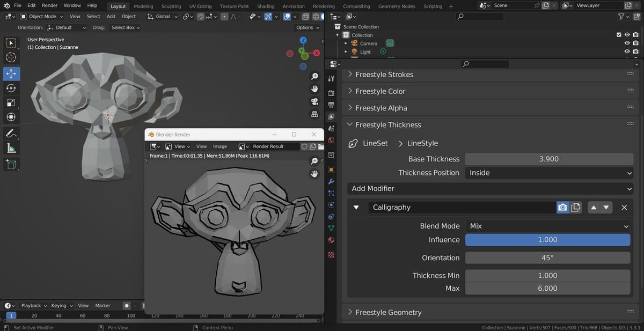
Task: Open the Texture checkerboard properties tab
Action: (331, 254)
